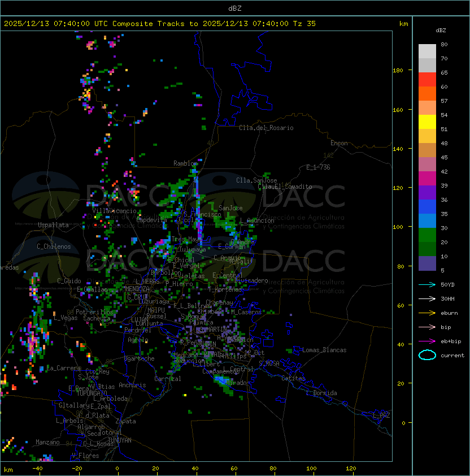Click the yellow eburn arrow legend icon
Image resolution: width=470 pixels, height=476 pixels.
tap(427, 313)
